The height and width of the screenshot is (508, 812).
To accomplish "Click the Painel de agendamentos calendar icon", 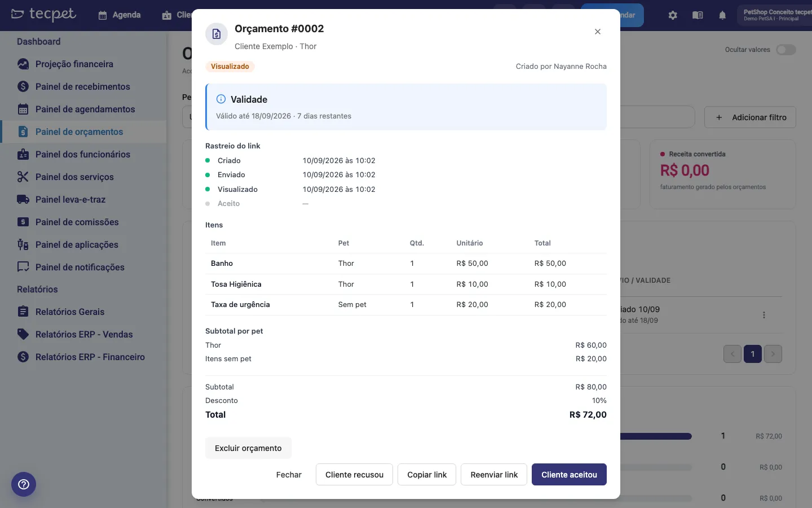I will 23,109.
